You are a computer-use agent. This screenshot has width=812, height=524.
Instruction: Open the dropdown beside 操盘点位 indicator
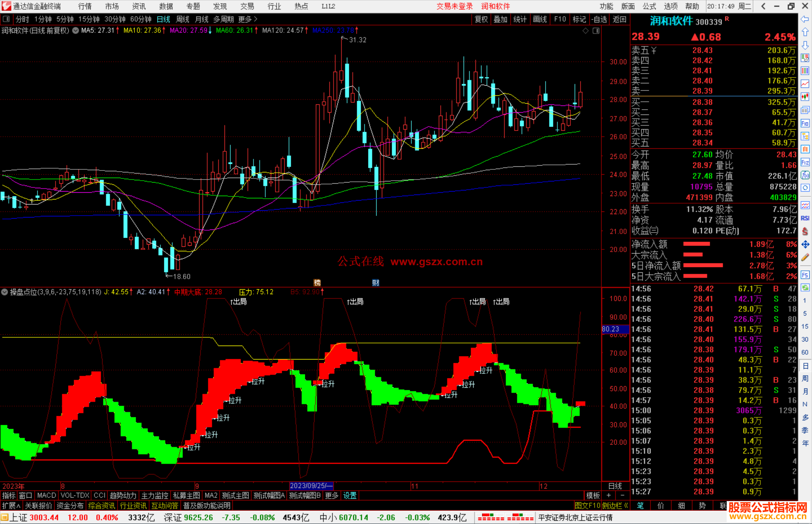(5, 292)
